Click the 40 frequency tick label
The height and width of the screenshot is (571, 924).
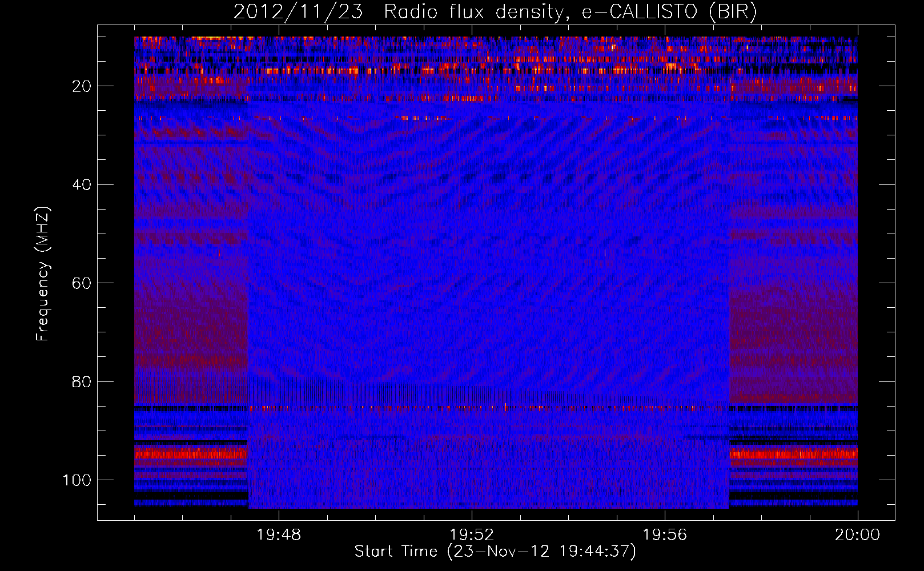(82, 184)
